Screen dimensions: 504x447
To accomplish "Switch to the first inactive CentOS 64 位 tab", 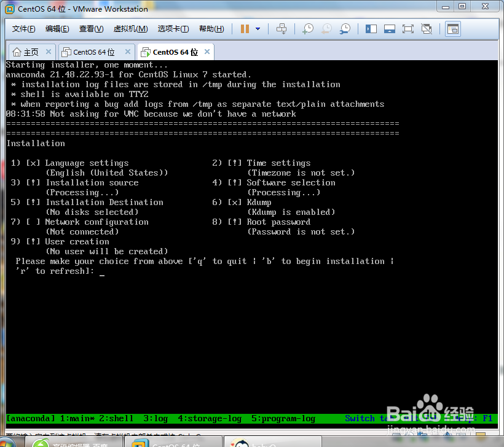I will click(x=93, y=52).
